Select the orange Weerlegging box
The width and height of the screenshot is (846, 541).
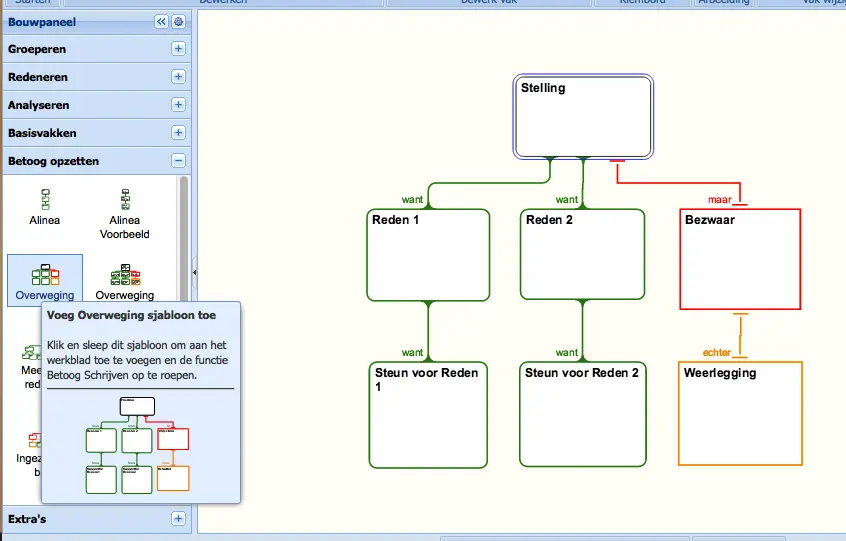tap(740, 414)
